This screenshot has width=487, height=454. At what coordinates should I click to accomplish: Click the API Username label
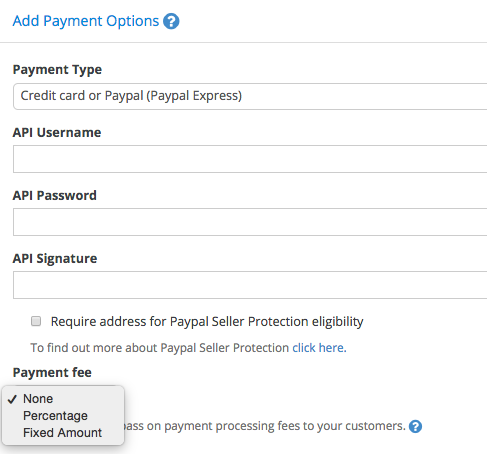tap(57, 133)
